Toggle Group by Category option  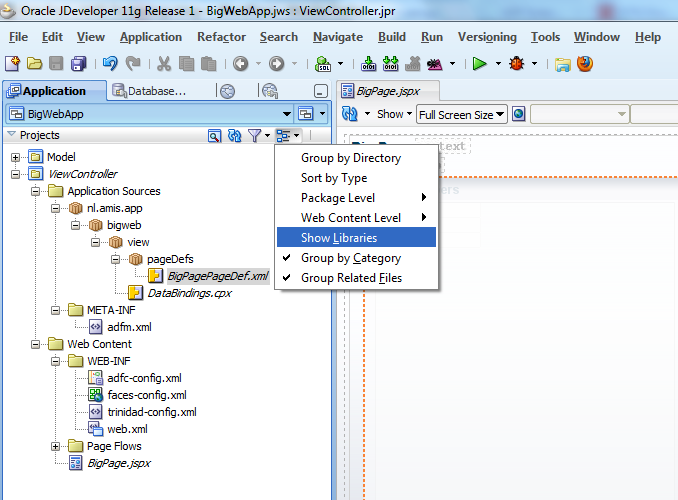click(351, 258)
